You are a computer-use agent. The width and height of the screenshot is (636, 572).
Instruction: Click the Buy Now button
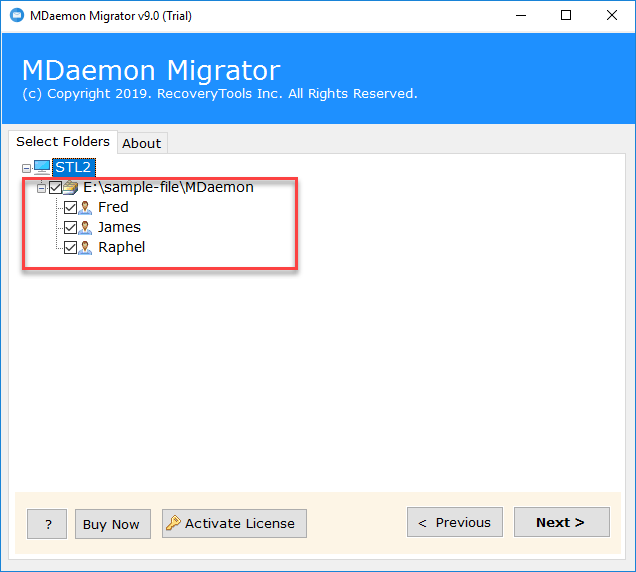[x=113, y=524]
